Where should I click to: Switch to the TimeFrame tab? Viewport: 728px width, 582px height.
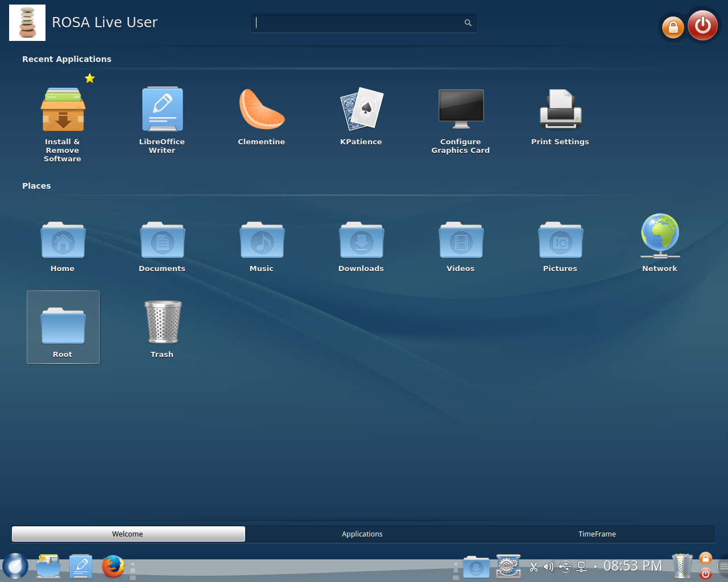coord(597,534)
